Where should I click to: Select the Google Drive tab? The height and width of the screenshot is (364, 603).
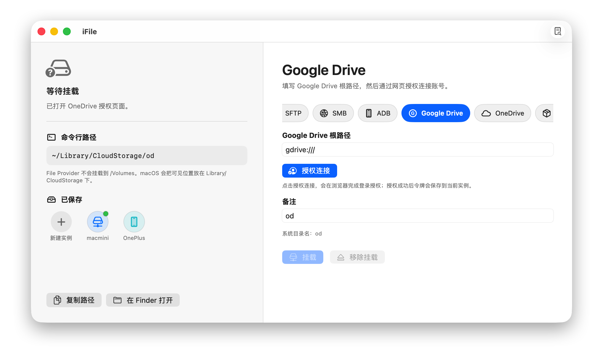436,113
